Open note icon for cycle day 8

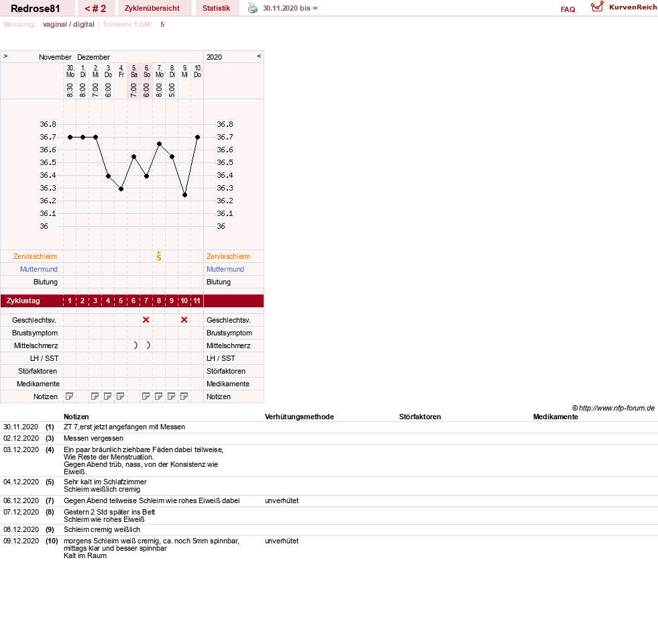pos(158,396)
